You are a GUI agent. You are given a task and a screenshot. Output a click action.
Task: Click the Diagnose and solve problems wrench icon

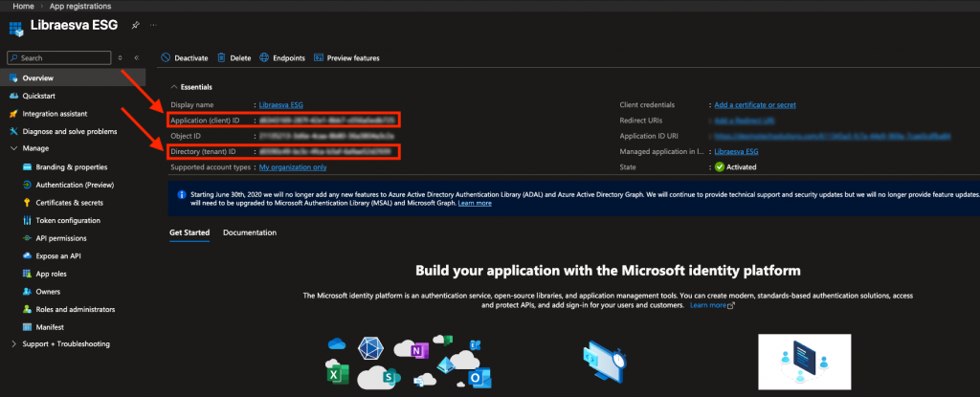(13, 131)
